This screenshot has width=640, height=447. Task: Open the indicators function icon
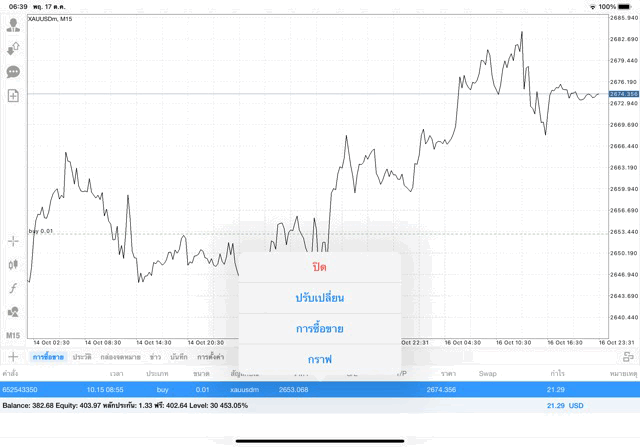point(13,288)
